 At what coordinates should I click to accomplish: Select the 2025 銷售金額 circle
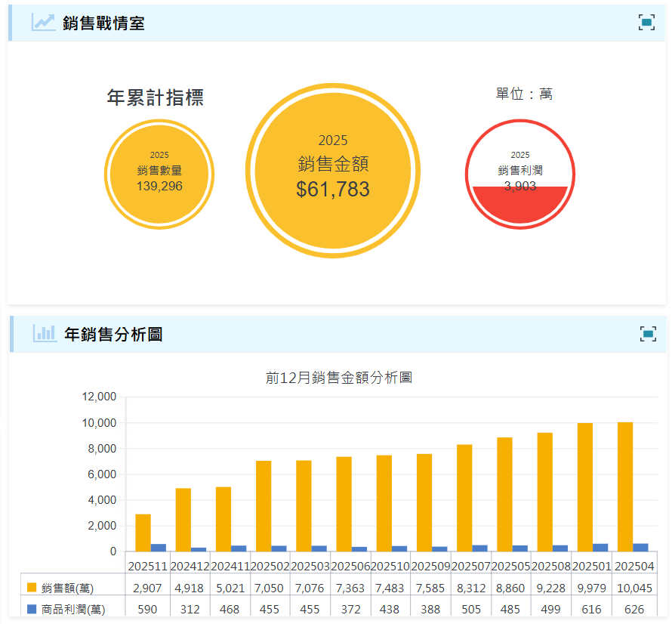tap(333, 171)
